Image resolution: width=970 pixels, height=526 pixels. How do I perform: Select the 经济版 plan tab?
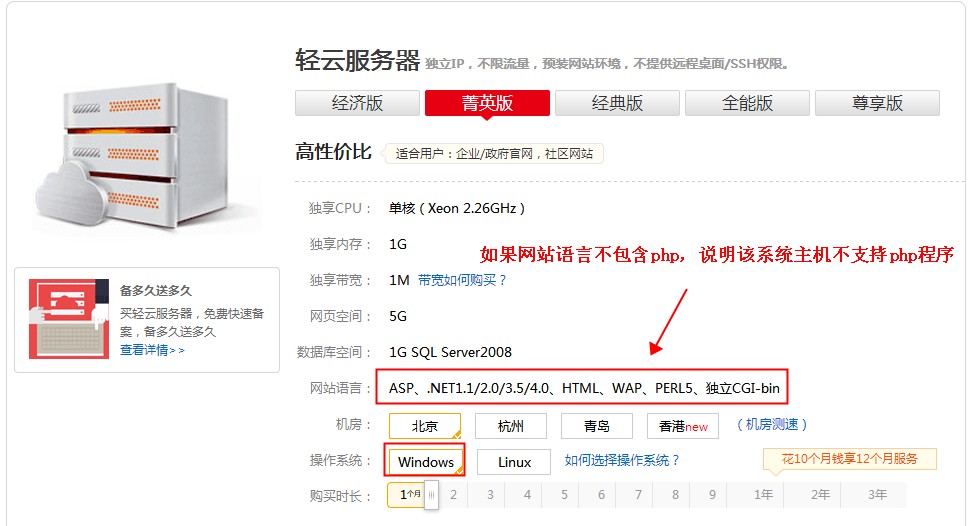tap(357, 103)
